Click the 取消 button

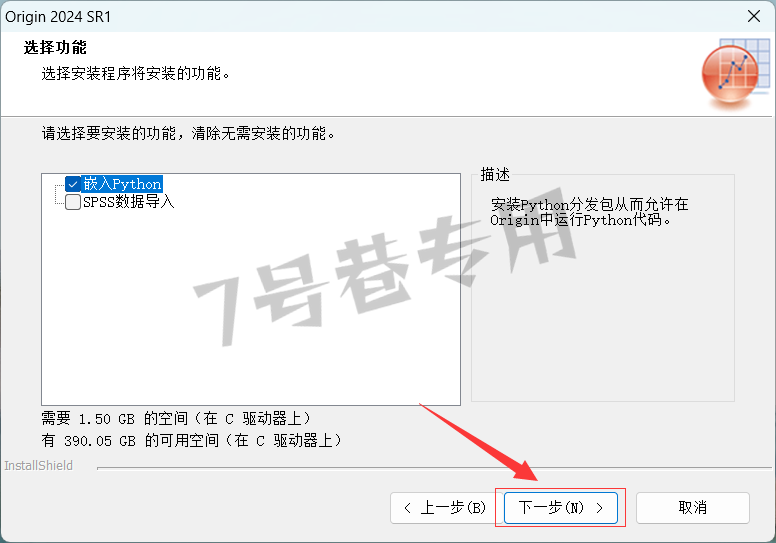pyautogui.click(x=692, y=507)
